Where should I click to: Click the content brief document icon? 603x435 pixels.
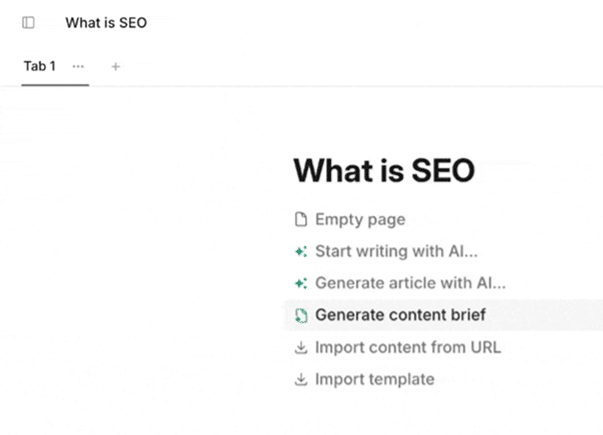pos(301,315)
